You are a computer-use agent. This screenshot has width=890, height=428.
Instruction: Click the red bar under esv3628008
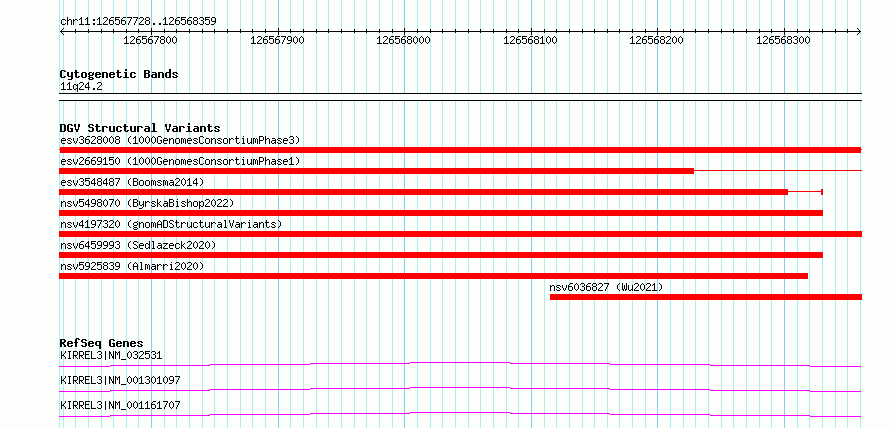pyautogui.click(x=460, y=150)
